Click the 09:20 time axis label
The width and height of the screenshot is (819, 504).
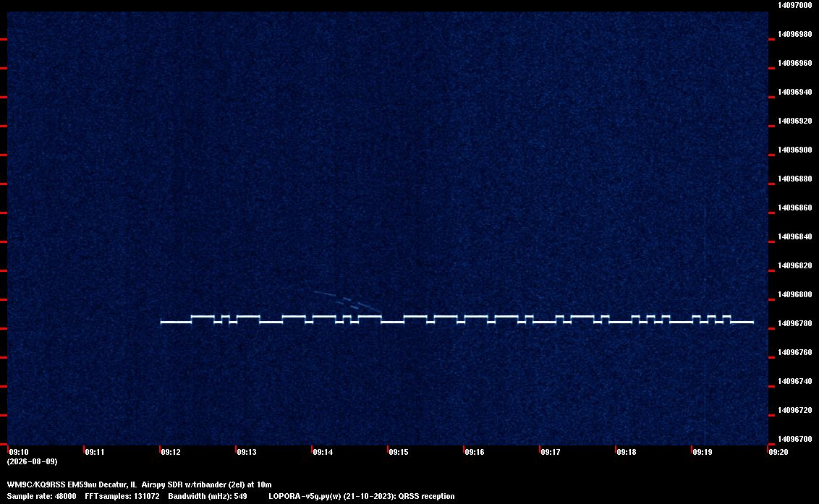point(778,452)
